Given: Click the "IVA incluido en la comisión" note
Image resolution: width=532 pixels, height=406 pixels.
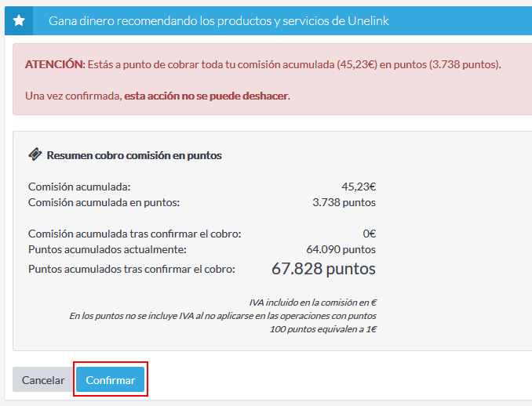Looking at the screenshot, I should click(312, 302).
